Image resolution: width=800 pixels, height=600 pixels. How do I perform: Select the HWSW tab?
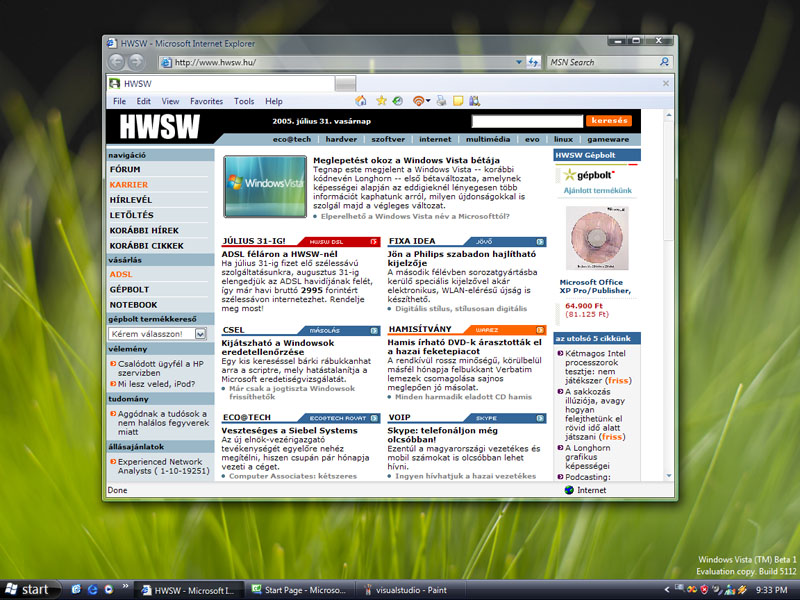point(220,83)
